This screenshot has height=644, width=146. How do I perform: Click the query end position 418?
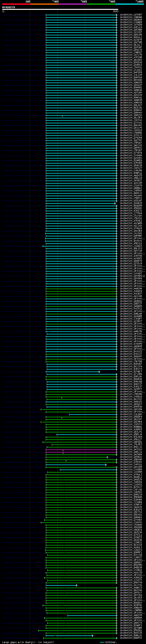(115, 11)
